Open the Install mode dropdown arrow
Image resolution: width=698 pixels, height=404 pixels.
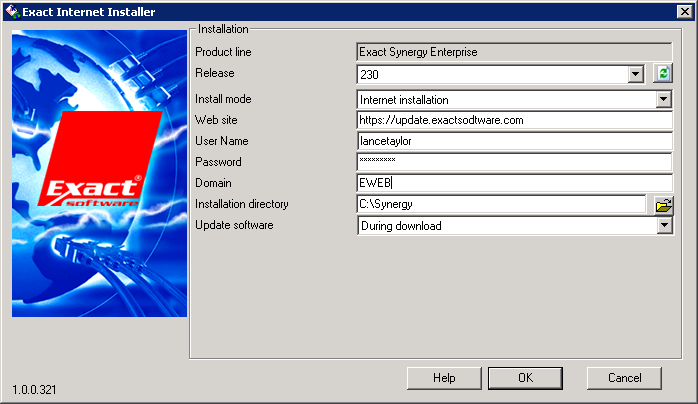pos(662,100)
